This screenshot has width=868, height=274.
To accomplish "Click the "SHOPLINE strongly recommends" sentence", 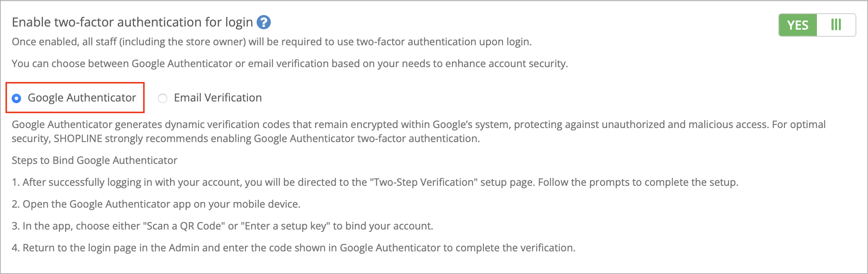I will (x=267, y=139).
